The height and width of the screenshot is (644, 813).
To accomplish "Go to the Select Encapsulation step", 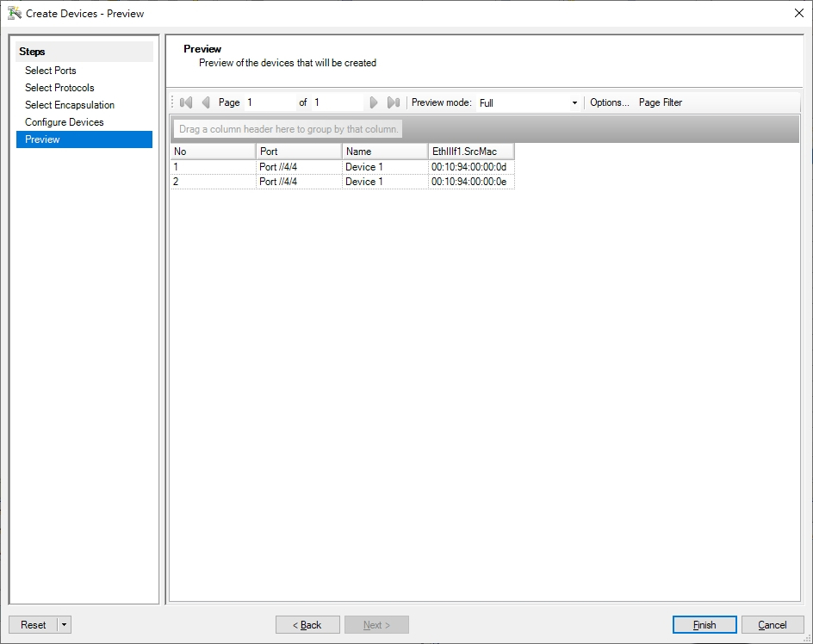I will [x=70, y=105].
